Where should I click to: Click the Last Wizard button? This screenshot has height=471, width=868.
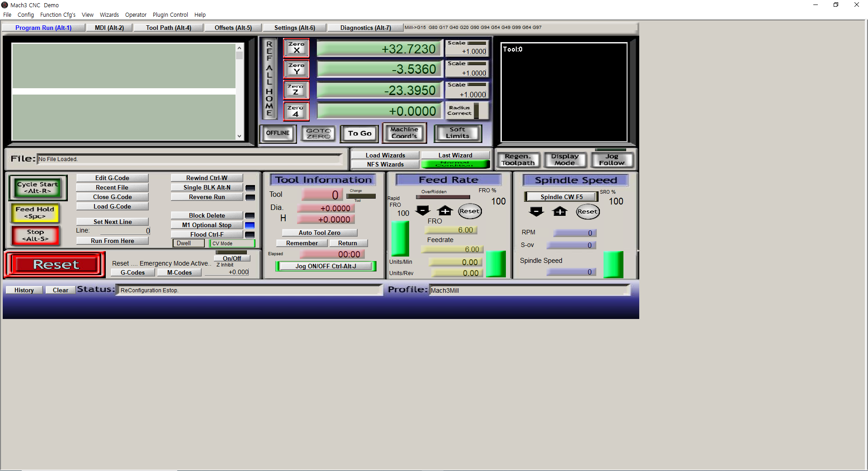tap(455, 155)
